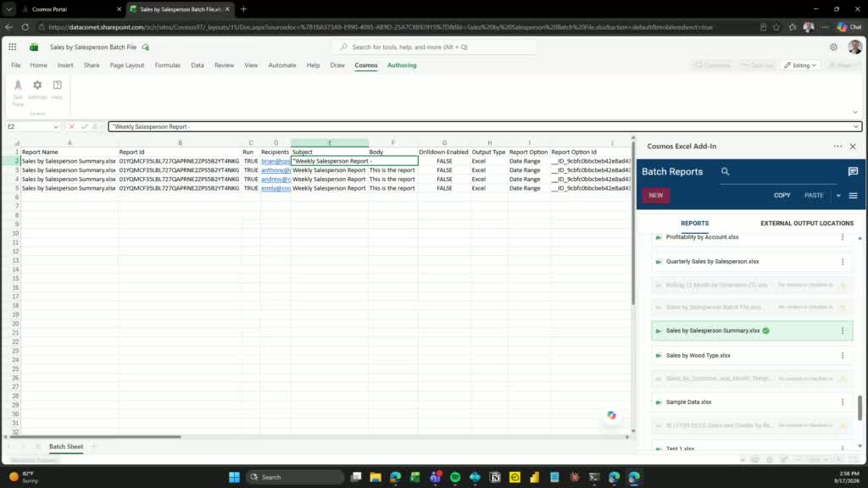Switch to External Output Locations tab
The width and height of the screenshot is (868, 488).
(x=807, y=224)
